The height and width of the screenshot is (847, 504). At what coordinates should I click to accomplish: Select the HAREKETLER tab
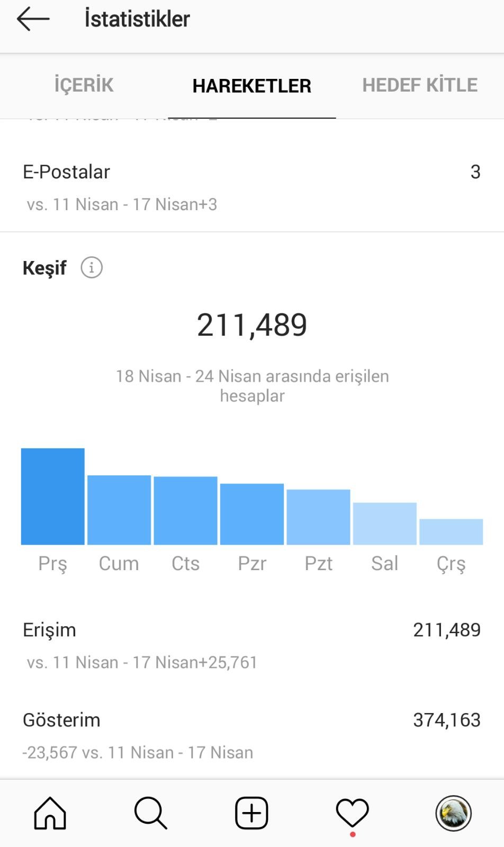252,85
